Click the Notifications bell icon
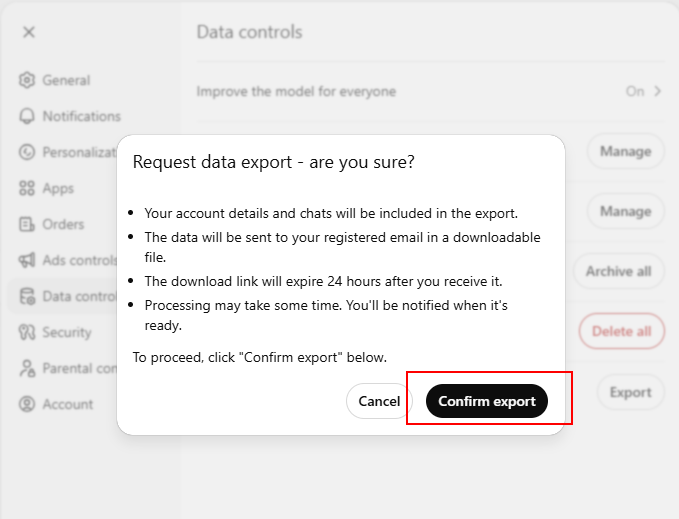Screen dimensions: 679x519 point(27,116)
